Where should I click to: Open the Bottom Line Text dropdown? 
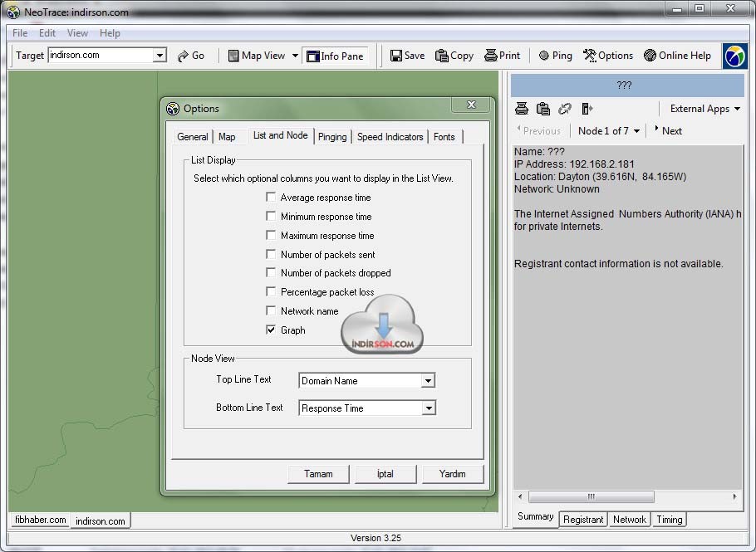coord(428,408)
